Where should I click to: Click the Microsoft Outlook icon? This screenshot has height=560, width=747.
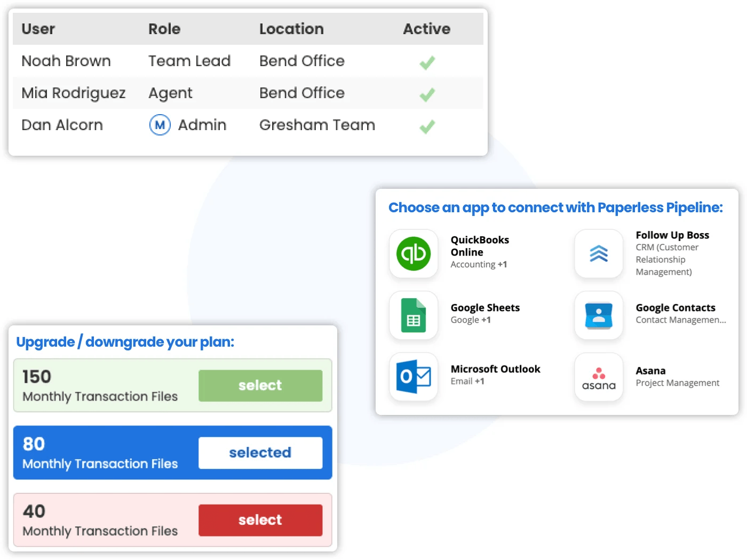pos(414,377)
